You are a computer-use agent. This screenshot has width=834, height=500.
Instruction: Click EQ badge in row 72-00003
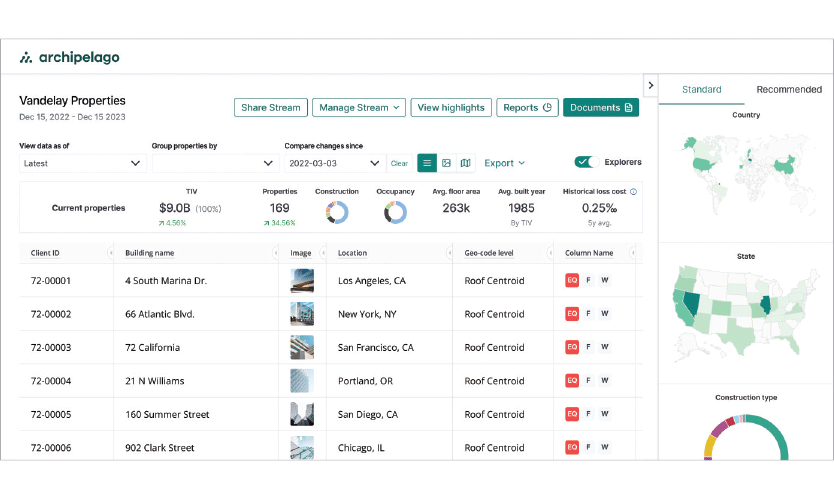(x=572, y=347)
